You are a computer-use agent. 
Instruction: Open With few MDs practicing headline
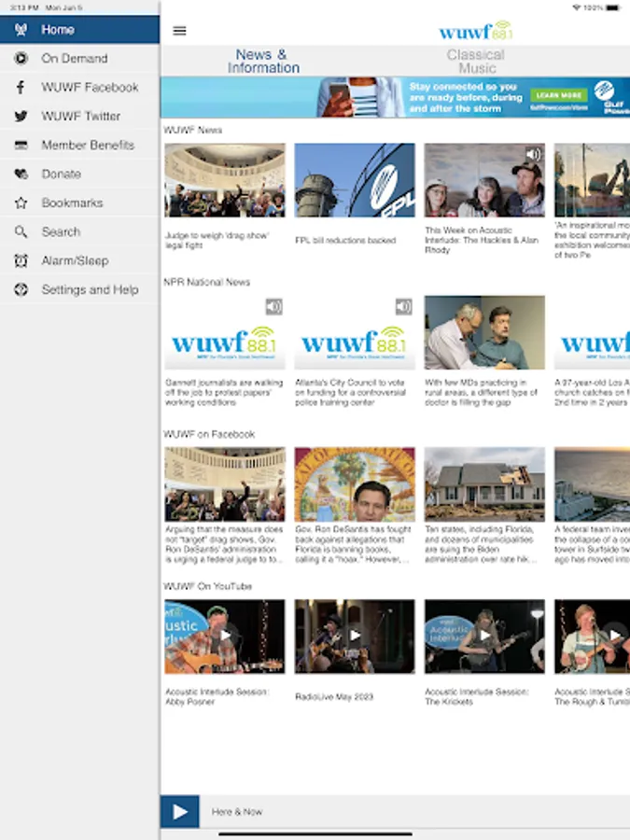[481, 392]
